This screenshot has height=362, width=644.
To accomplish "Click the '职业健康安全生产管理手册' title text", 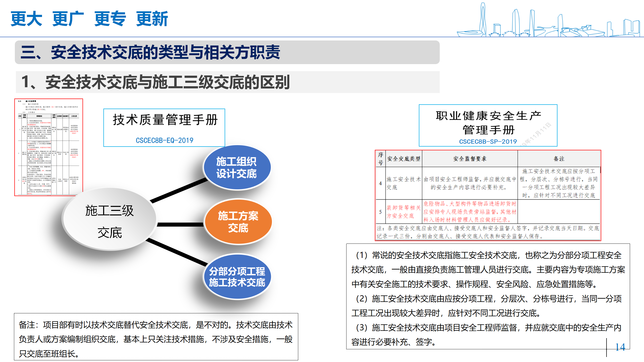I will pos(488,123).
